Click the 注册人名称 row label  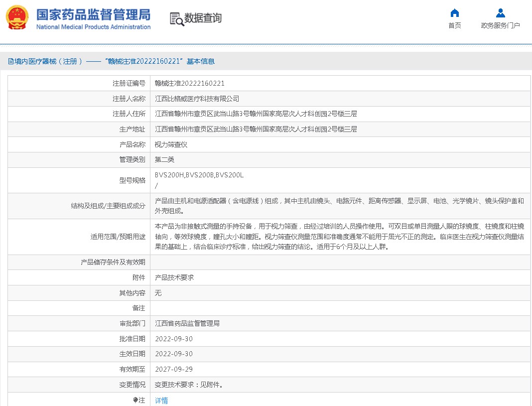(x=129, y=99)
